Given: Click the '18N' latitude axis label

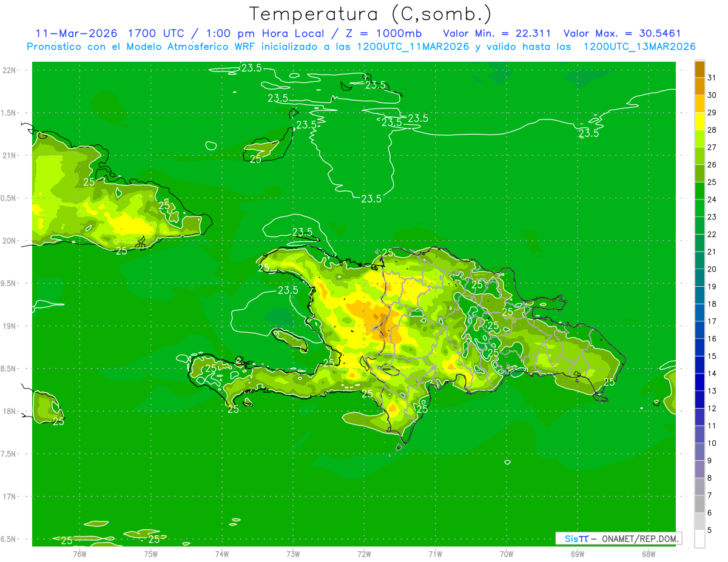Looking at the screenshot, I should (9, 411).
